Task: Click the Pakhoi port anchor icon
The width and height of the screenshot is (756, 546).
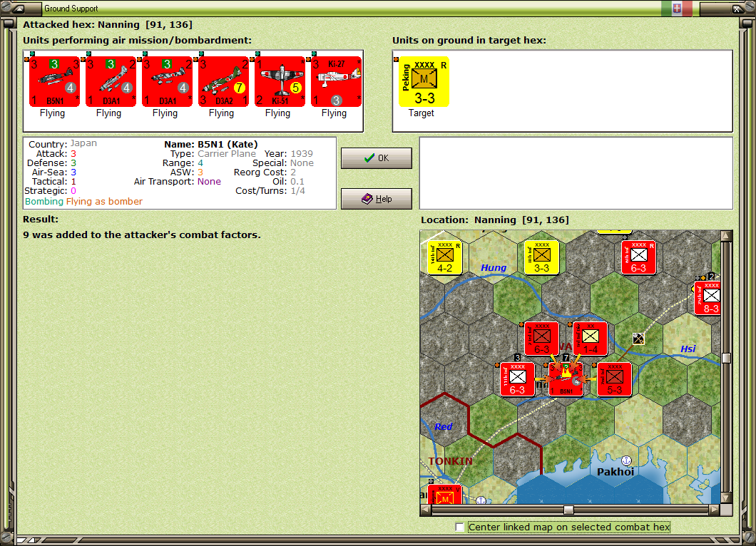Action: 626,460
